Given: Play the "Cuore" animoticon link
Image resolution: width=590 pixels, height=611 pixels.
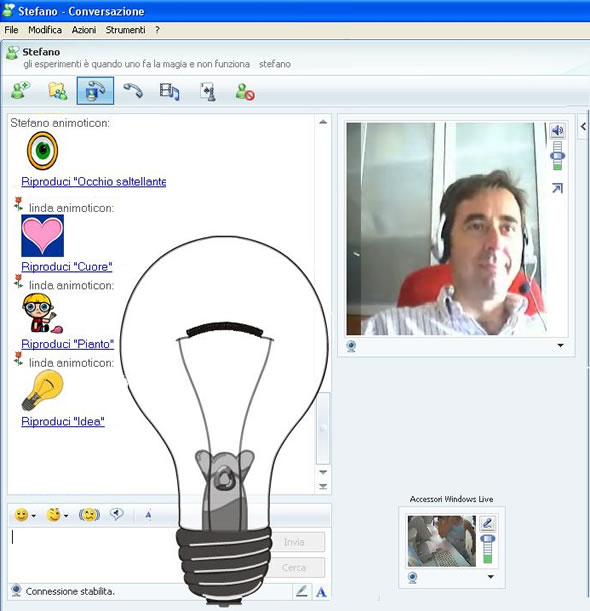Looking at the screenshot, I should pos(67,267).
